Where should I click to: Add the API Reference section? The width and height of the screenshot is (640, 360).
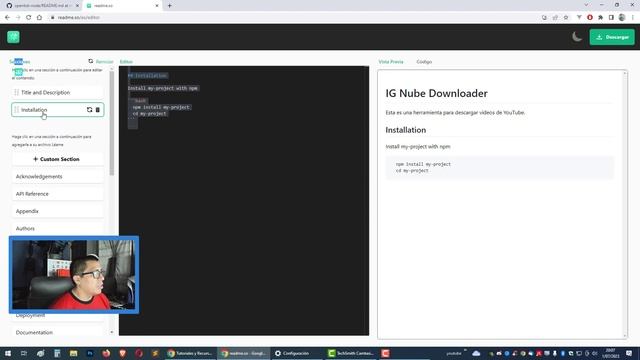pos(58,194)
